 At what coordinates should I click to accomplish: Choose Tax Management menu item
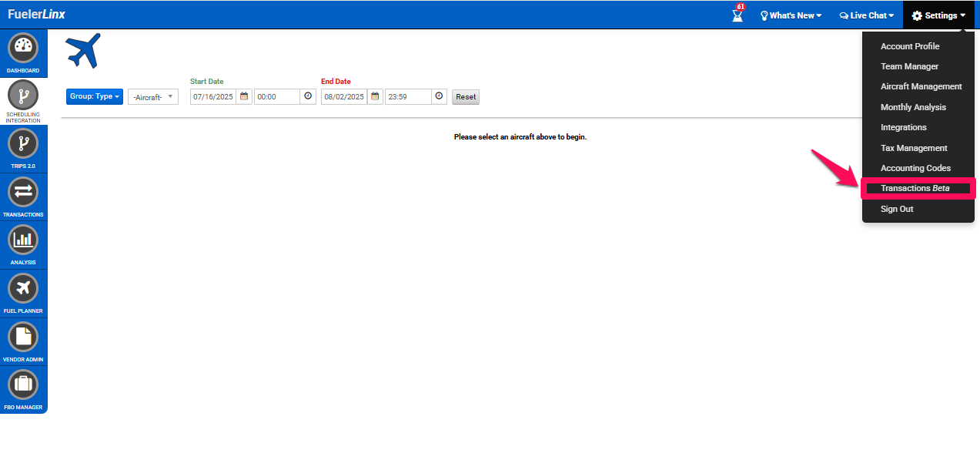914,148
